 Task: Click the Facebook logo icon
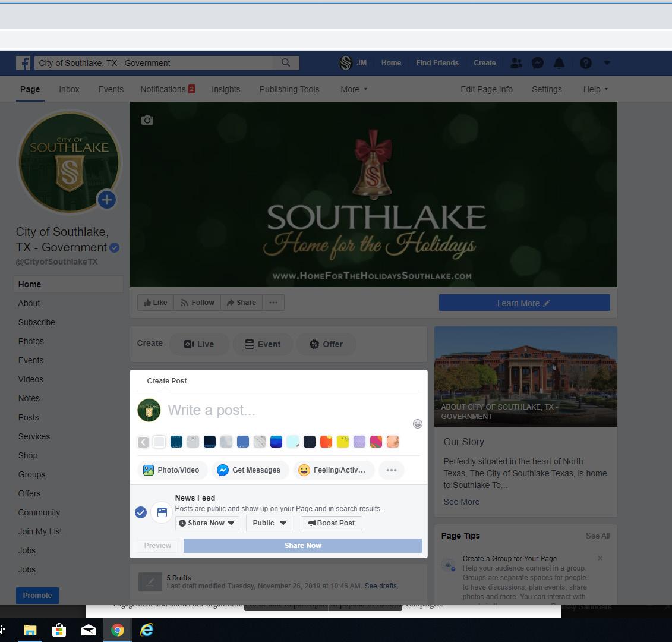tap(23, 63)
